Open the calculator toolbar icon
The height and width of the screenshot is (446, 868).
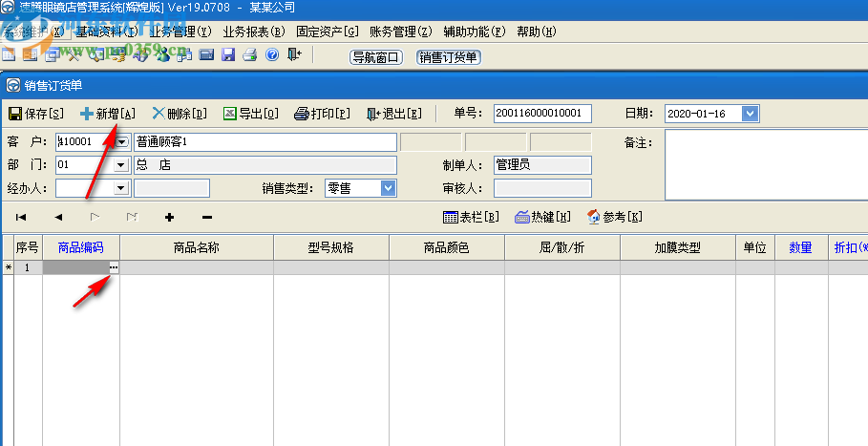(206, 54)
